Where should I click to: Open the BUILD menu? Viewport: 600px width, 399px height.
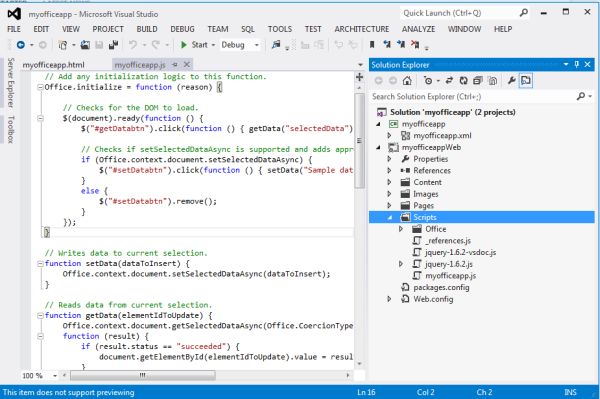[147, 29]
